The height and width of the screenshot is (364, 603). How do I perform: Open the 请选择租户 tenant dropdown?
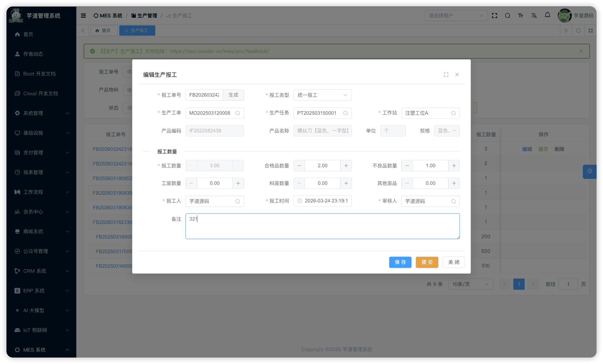455,16
